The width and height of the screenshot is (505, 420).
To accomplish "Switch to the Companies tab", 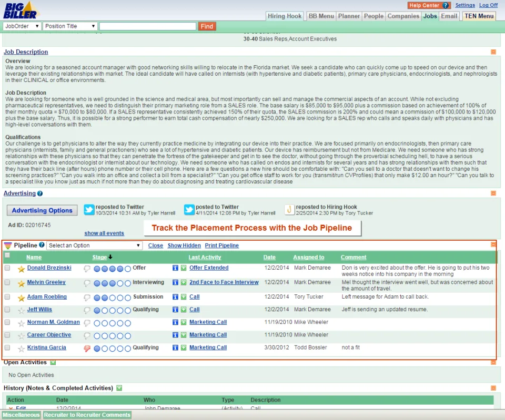I will (403, 16).
